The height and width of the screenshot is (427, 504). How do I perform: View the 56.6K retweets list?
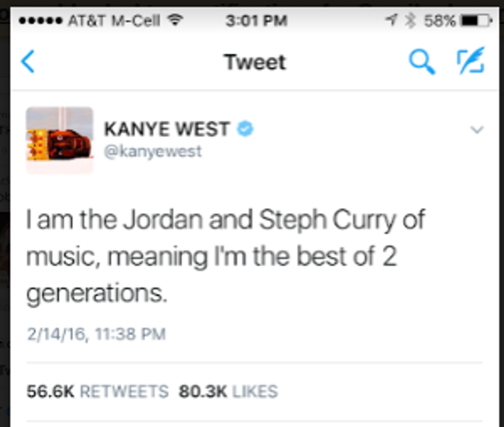coord(98,392)
